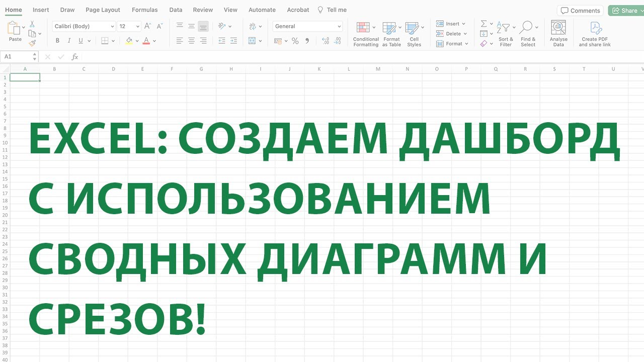Open the Format cells dropdown
This screenshot has width=644, height=362.
(452, 44)
